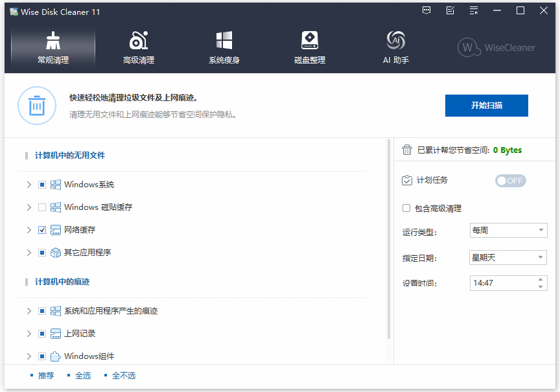The width and height of the screenshot is (560, 392).
Task: Click the 开始扫描 scan button
Action: pos(485,106)
